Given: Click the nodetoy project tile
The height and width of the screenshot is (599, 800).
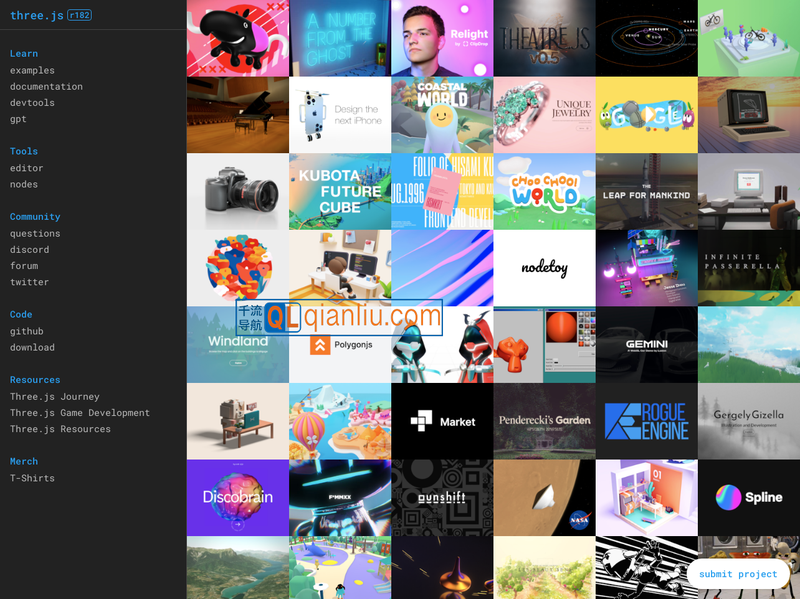Looking at the screenshot, I should coord(544,267).
